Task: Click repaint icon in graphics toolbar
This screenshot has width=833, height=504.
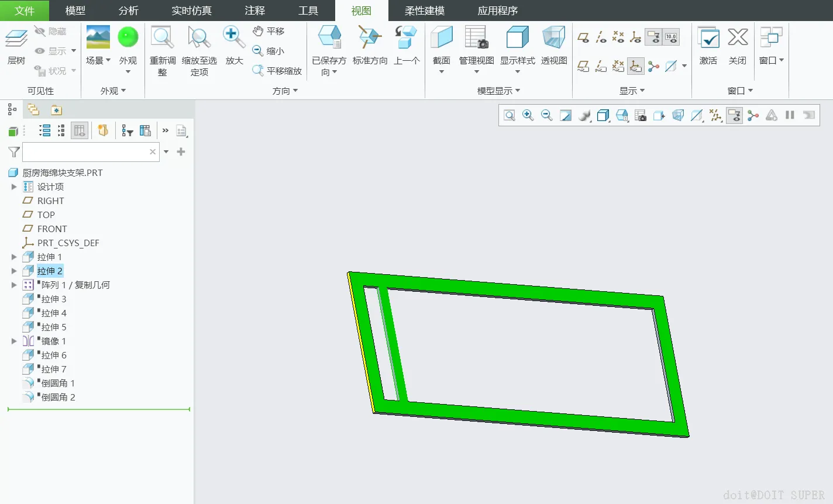Action: (x=566, y=115)
